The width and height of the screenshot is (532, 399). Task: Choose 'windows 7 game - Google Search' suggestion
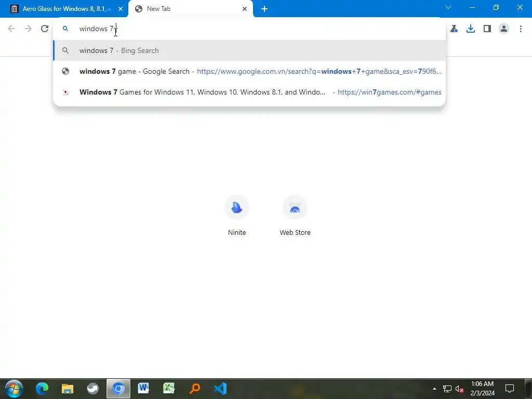click(249, 71)
